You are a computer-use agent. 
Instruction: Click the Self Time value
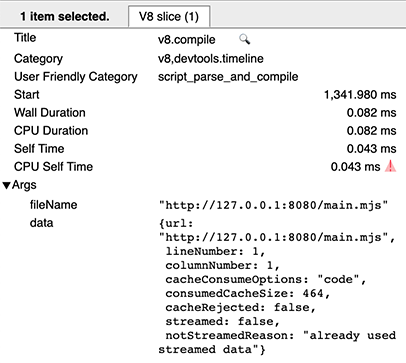pos(371,149)
